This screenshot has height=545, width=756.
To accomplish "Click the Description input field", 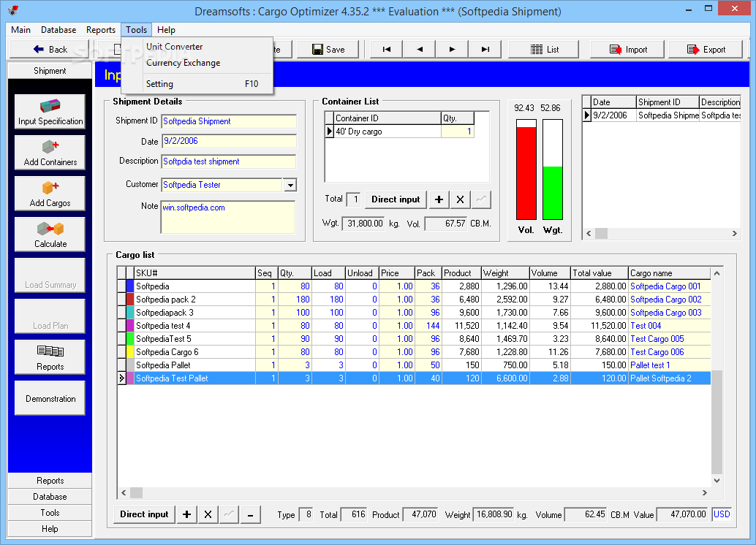I will [229, 161].
